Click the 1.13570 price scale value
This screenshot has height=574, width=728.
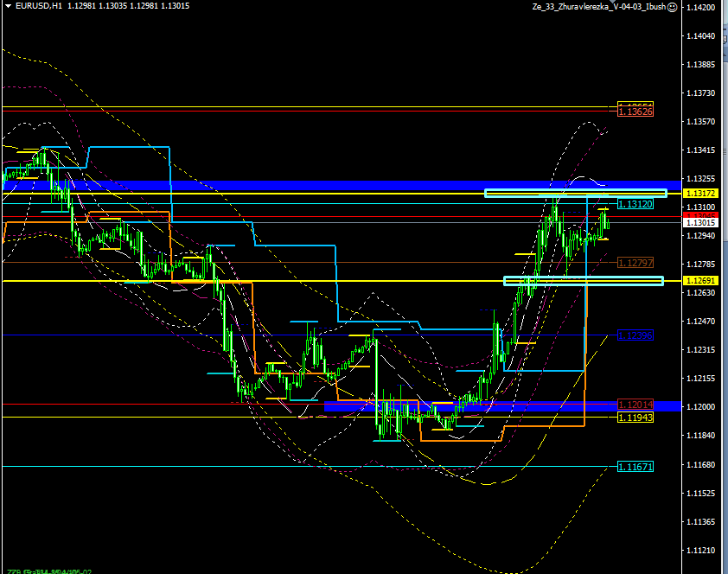(x=700, y=122)
